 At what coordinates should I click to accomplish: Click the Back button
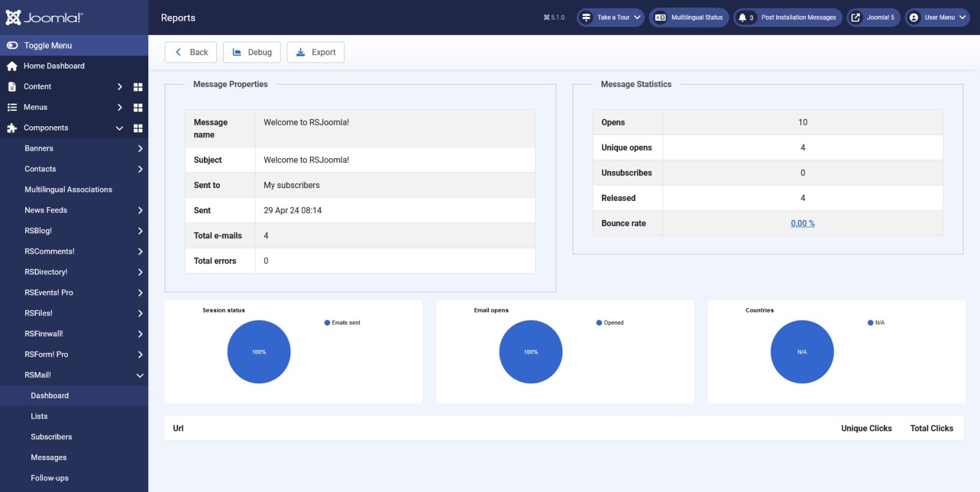pyautogui.click(x=191, y=52)
